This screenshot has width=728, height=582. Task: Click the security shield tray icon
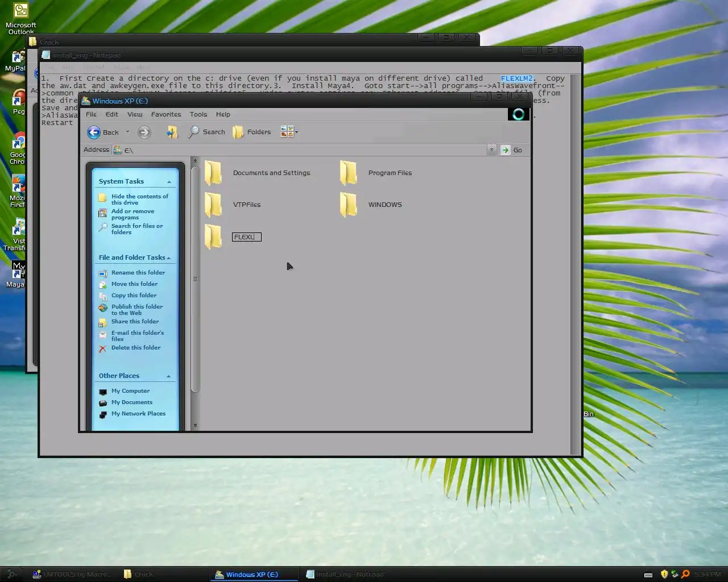[664, 575]
